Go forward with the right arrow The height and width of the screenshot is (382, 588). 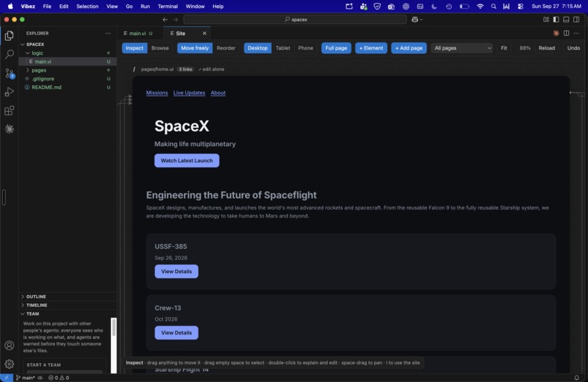175,20
